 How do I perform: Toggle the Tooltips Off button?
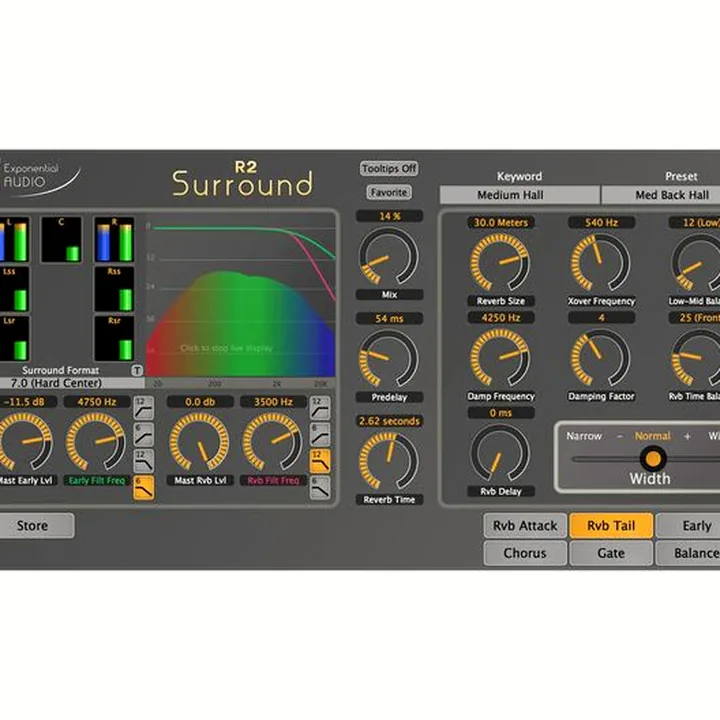(389, 169)
